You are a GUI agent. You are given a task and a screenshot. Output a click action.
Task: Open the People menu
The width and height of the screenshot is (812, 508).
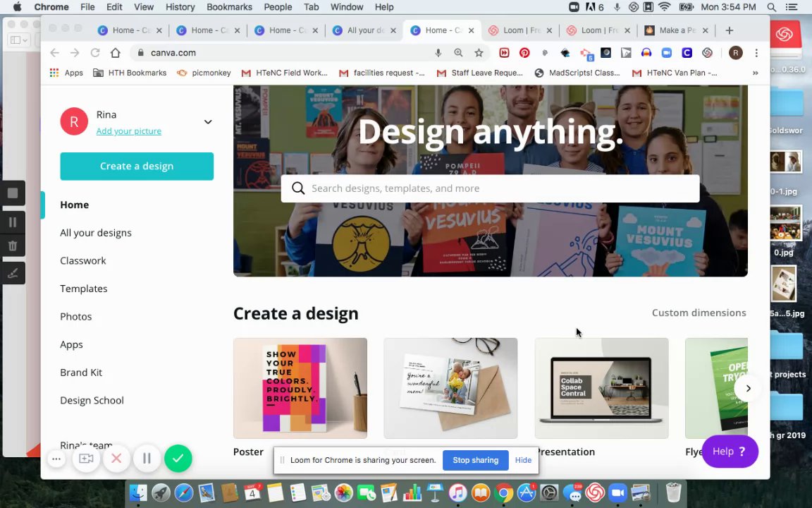point(278,7)
